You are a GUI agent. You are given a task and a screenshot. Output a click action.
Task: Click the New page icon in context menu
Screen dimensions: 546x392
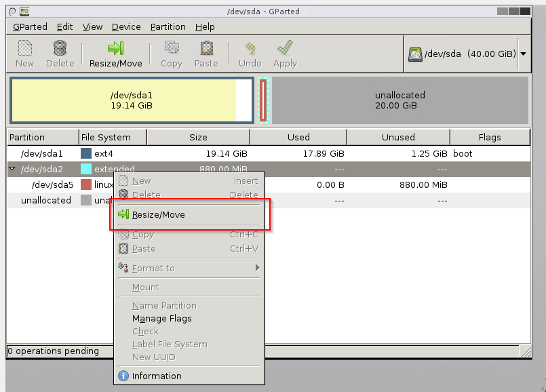(123, 180)
